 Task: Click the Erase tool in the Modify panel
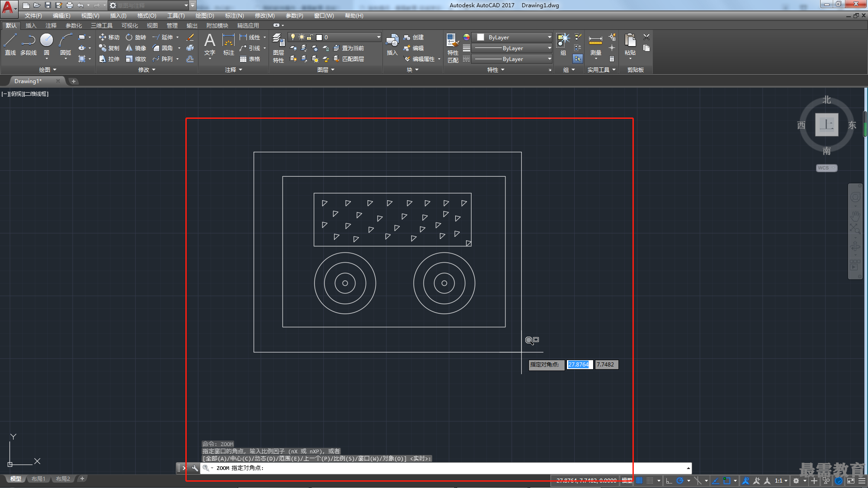click(190, 38)
